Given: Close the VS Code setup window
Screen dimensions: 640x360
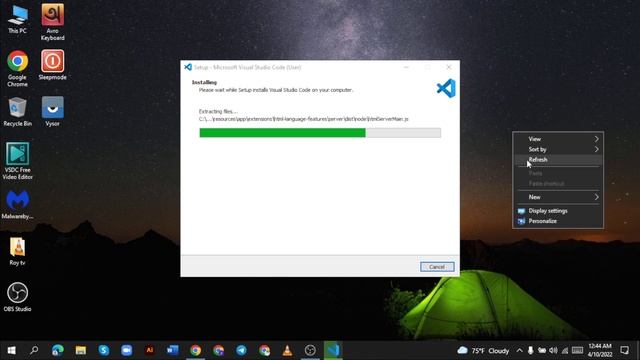Looking at the screenshot, I should coord(449,67).
